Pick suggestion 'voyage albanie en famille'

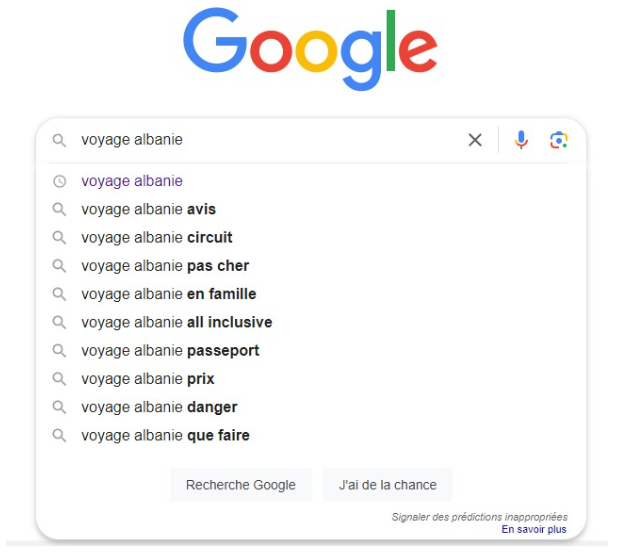(x=169, y=294)
